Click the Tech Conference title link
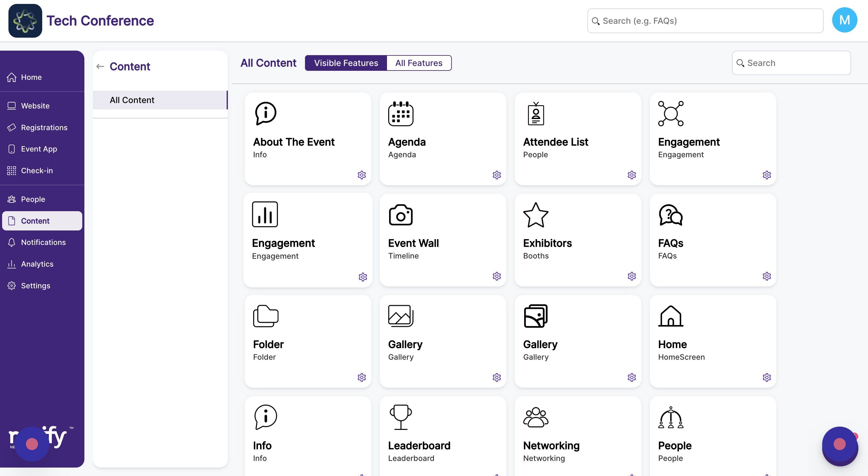The width and height of the screenshot is (868, 476). point(100,20)
